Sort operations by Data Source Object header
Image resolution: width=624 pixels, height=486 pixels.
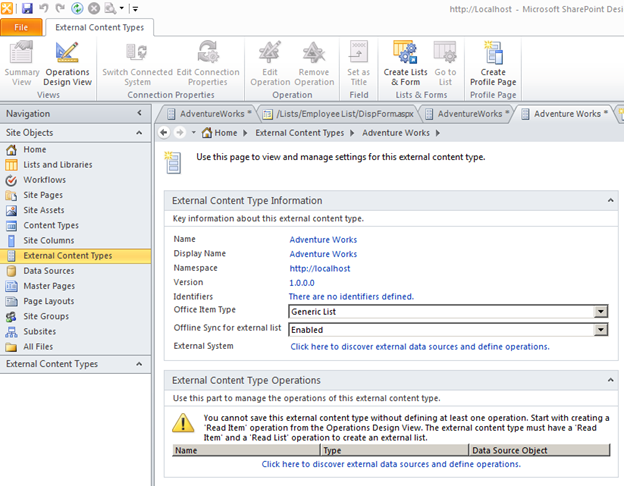pos(539,450)
